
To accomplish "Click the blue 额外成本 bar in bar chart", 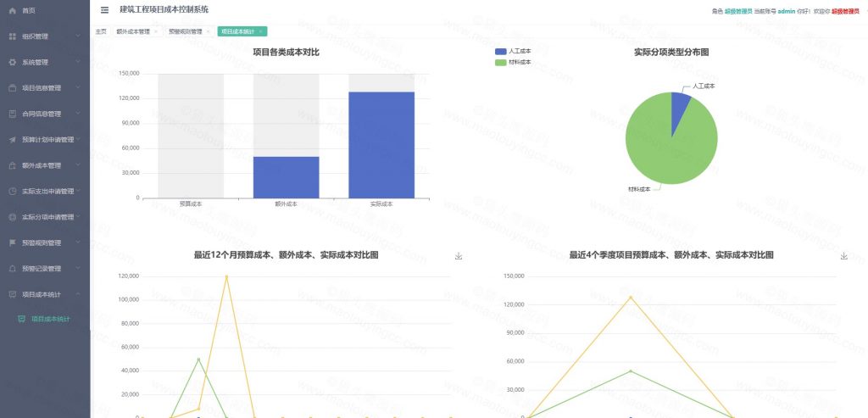I will click(x=287, y=177).
